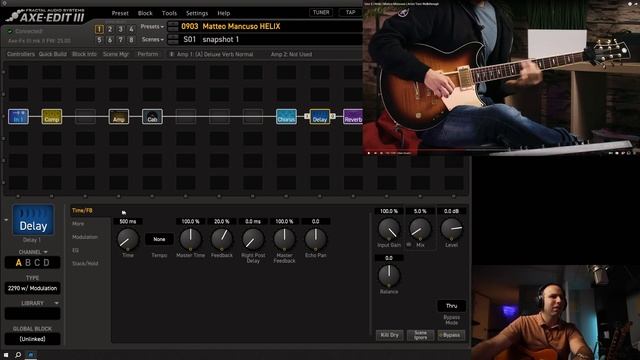Toggle Scene Ignore
This screenshot has width=640, height=360.
coord(420,335)
